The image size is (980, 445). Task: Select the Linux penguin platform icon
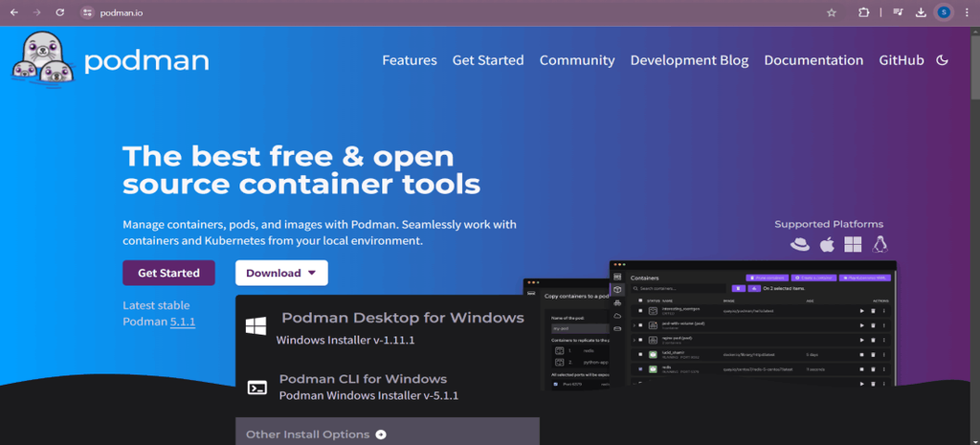(880, 244)
